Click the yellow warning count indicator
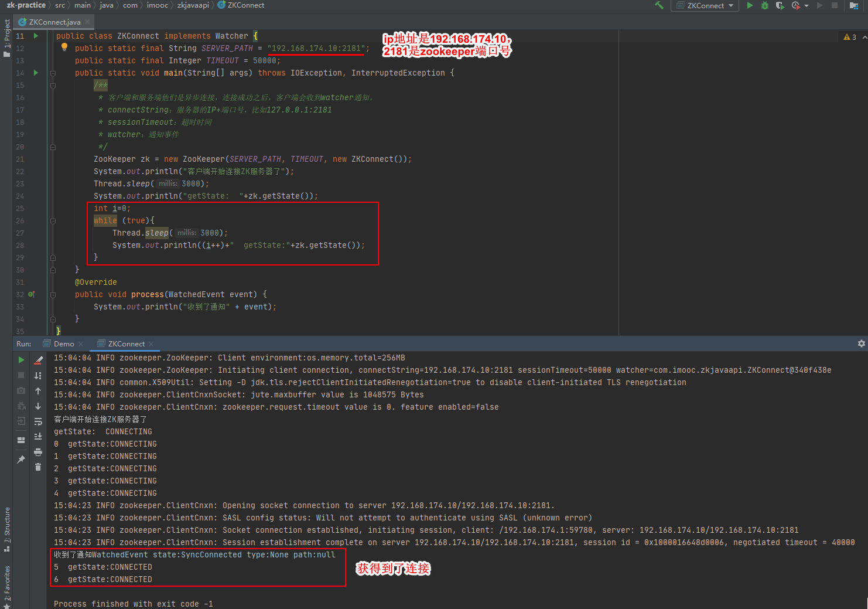The width and height of the screenshot is (868, 609). click(x=850, y=37)
